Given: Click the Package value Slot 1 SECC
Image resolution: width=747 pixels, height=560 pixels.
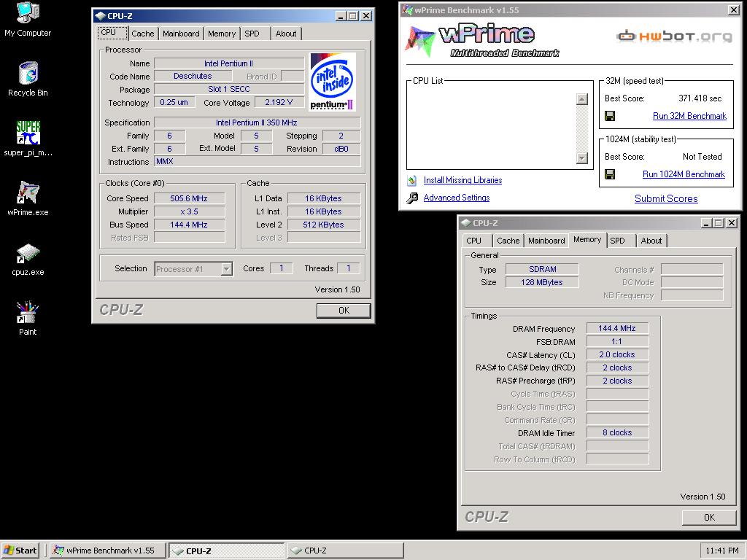Looking at the screenshot, I should pyautogui.click(x=229, y=89).
